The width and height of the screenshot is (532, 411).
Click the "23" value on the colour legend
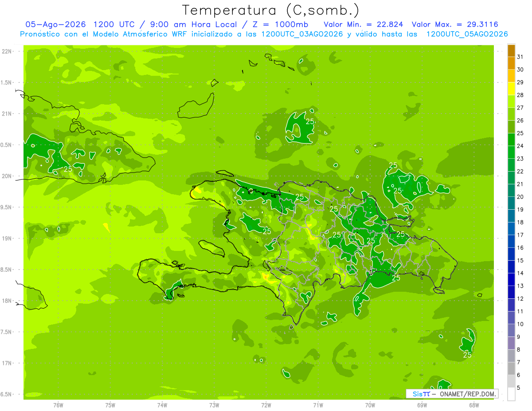(520, 159)
